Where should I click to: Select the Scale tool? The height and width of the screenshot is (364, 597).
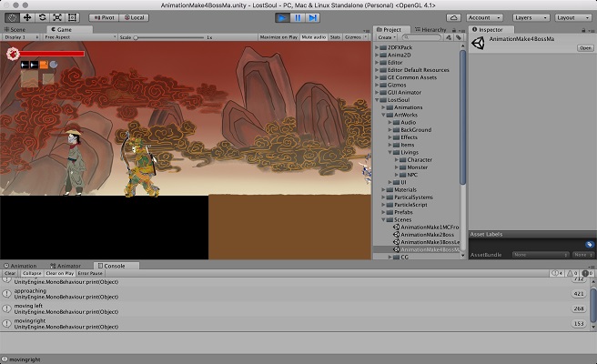(57, 17)
